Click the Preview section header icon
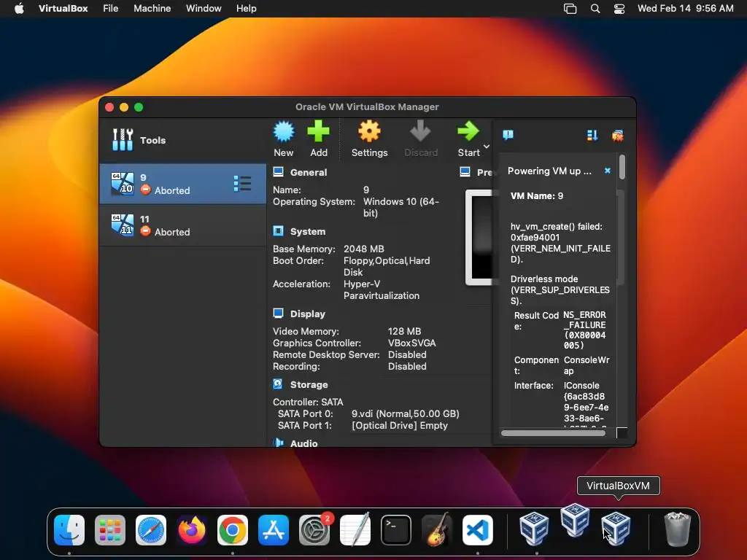Screen dimensions: 747x560 (x=465, y=172)
